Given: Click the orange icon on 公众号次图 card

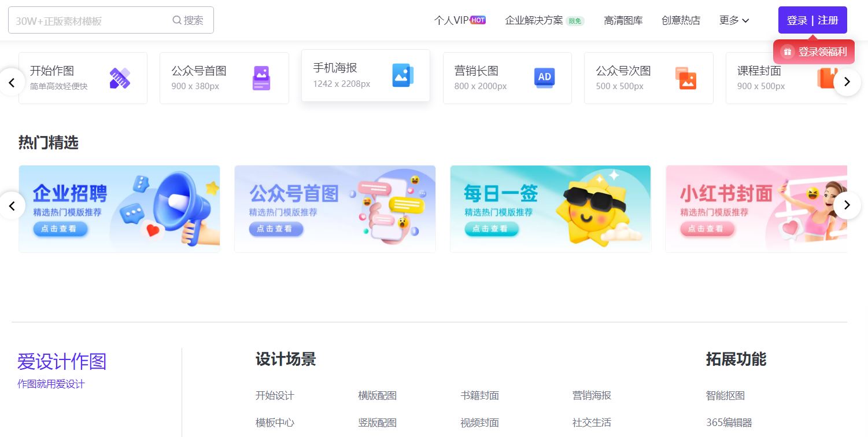Looking at the screenshot, I should 686,78.
